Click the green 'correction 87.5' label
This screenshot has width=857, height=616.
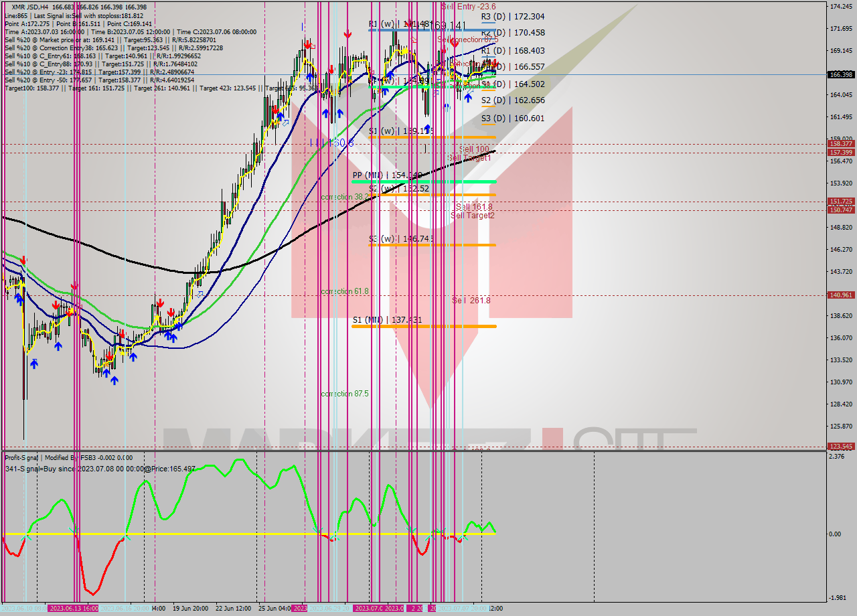(x=345, y=394)
